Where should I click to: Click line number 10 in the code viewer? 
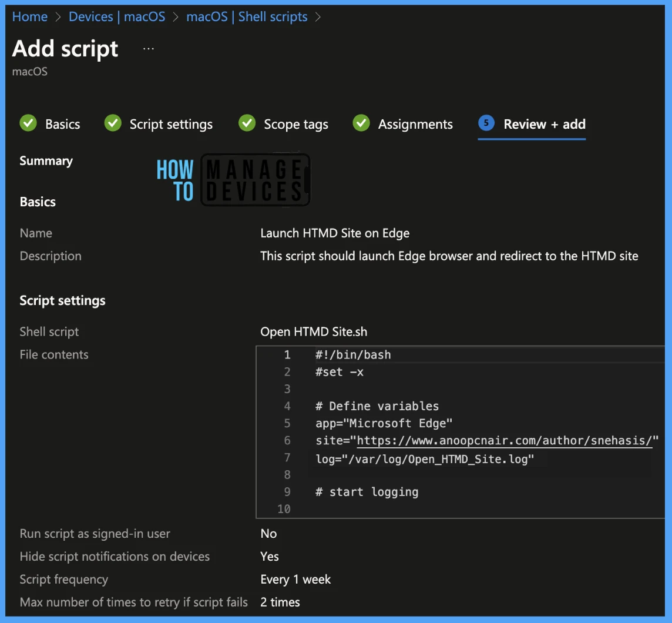(284, 509)
